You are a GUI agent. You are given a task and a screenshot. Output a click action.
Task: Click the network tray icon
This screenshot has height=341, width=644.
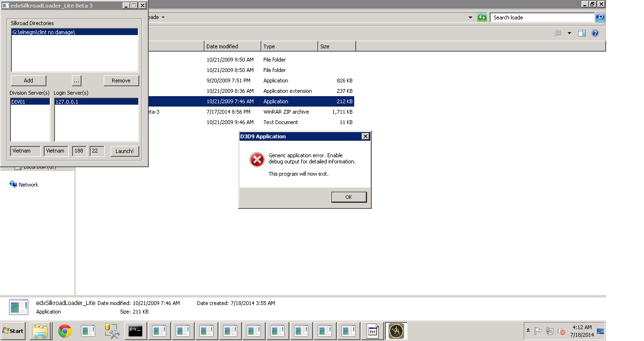pos(550,331)
